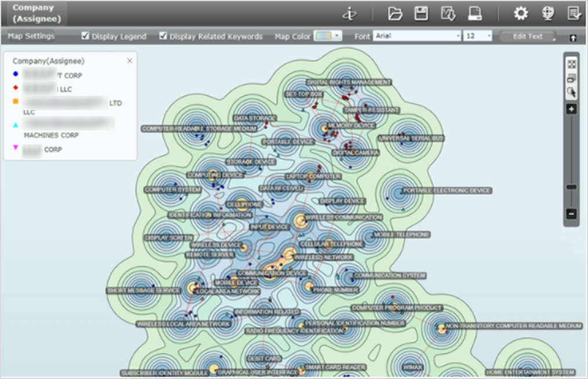Close the Company(Assignee) legend panel
This screenshot has width=588, height=379.
tap(130, 61)
